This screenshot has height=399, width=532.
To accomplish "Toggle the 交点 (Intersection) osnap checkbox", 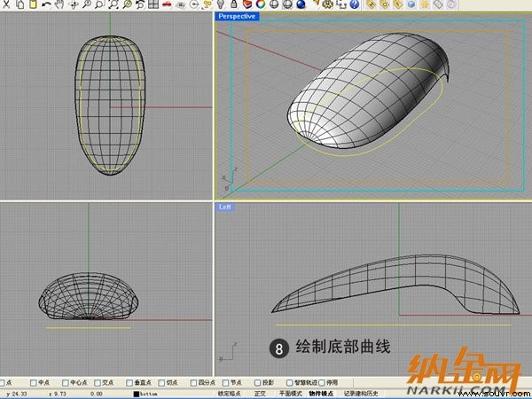I will click(x=98, y=383).
